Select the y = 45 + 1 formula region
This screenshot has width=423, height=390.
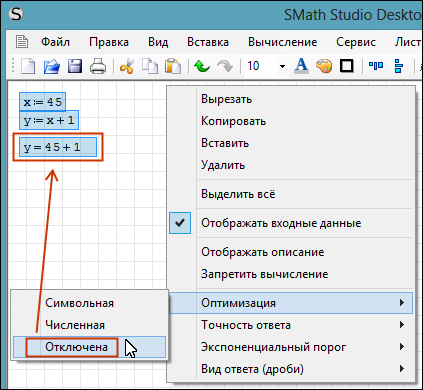(58, 147)
